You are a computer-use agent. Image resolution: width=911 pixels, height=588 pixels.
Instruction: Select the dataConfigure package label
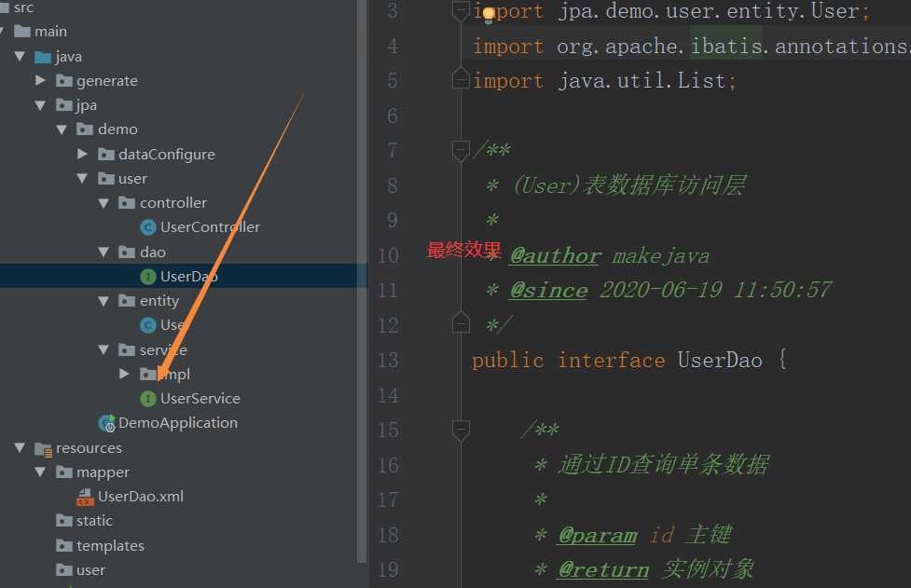[x=167, y=155]
